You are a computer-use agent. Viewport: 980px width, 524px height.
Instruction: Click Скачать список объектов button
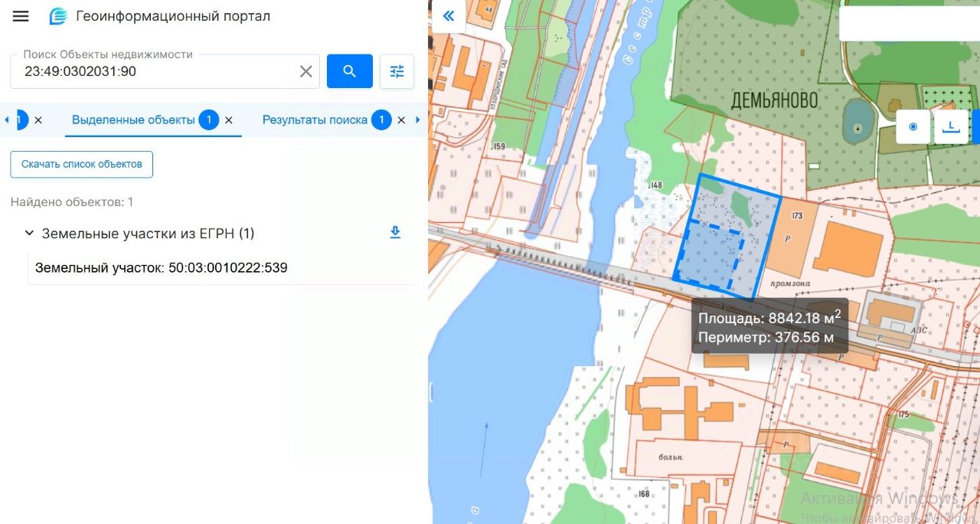(x=82, y=164)
